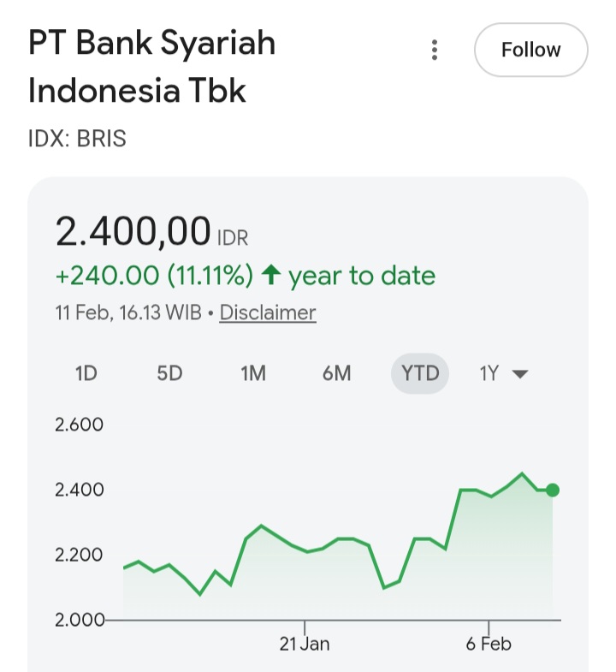616x672 pixels.
Task: Open the Disclaimer link
Action: (x=268, y=313)
